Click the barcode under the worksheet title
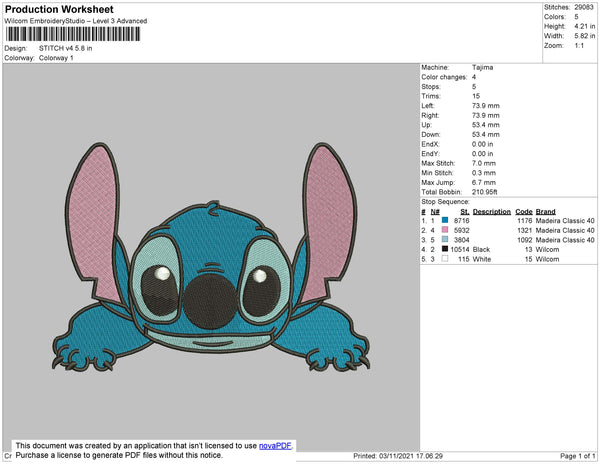 click(x=71, y=34)
